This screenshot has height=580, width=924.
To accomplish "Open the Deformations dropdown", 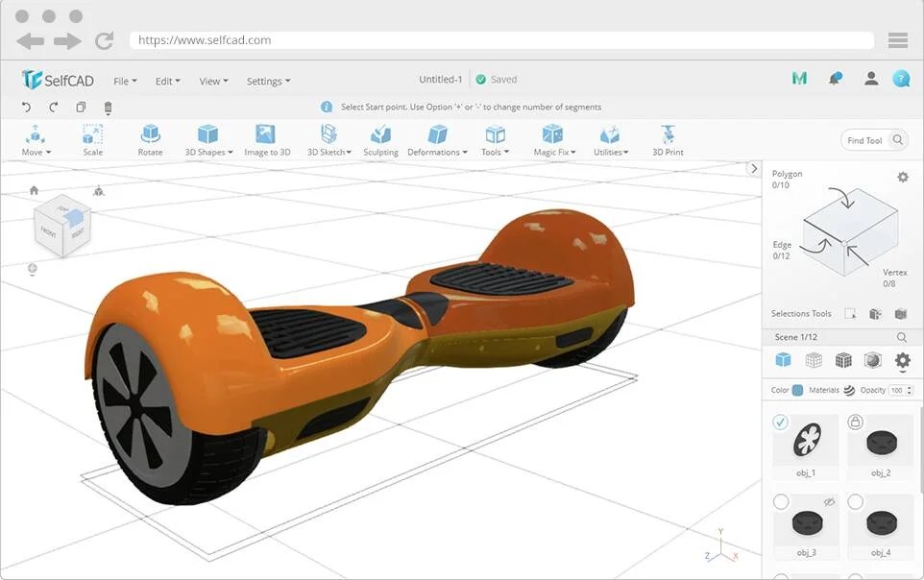I will coord(438,139).
